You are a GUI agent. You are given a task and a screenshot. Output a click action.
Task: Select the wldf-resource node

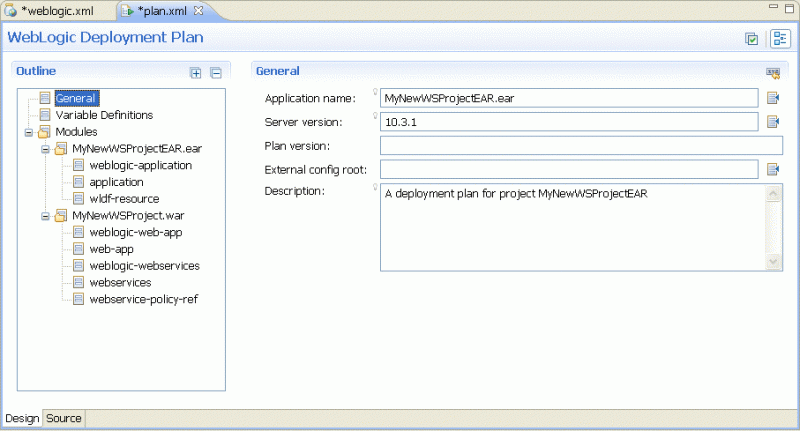pyautogui.click(x=124, y=198)
